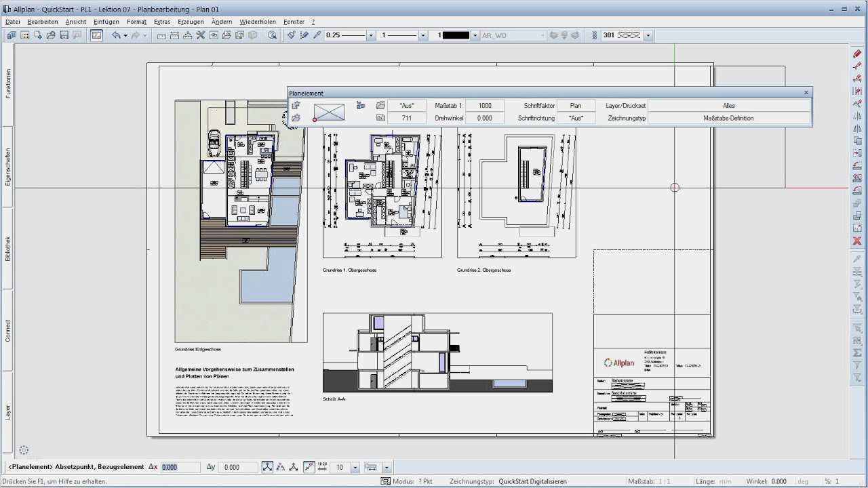Click the 711 drawing file number field
Viewport: 868px width, 488px height.
pos(407,118)
